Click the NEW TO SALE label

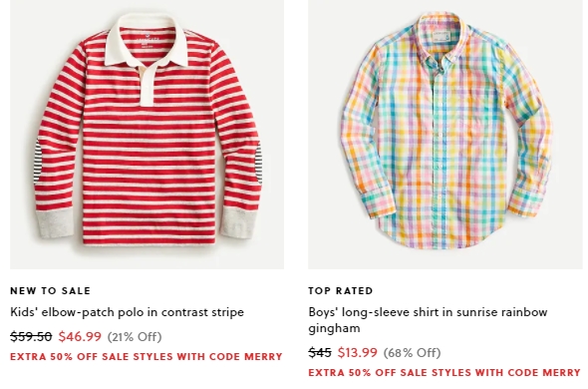click(x=50, y=290)
